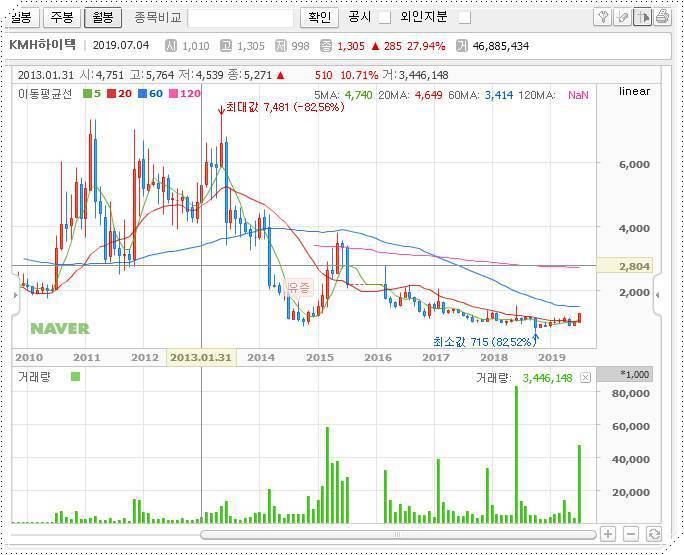Click the 고 high price 1,305 value

tap(250, 46)
